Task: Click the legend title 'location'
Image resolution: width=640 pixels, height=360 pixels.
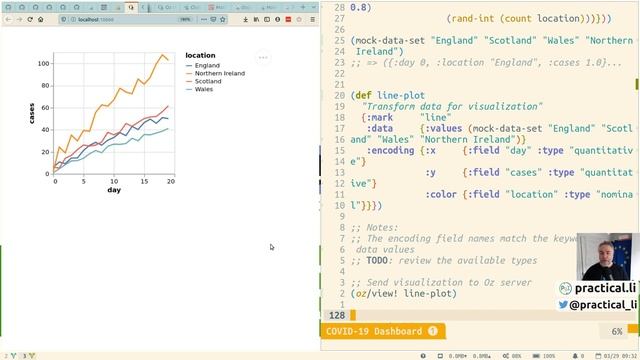Action: point(200,56)
